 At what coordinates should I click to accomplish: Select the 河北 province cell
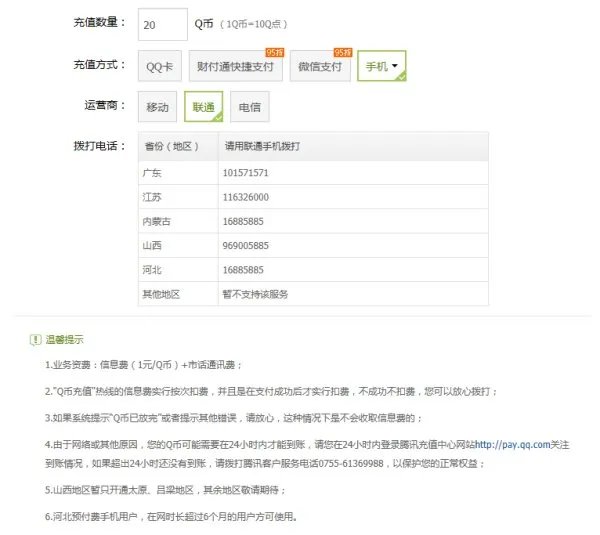(x=178, y=270)
